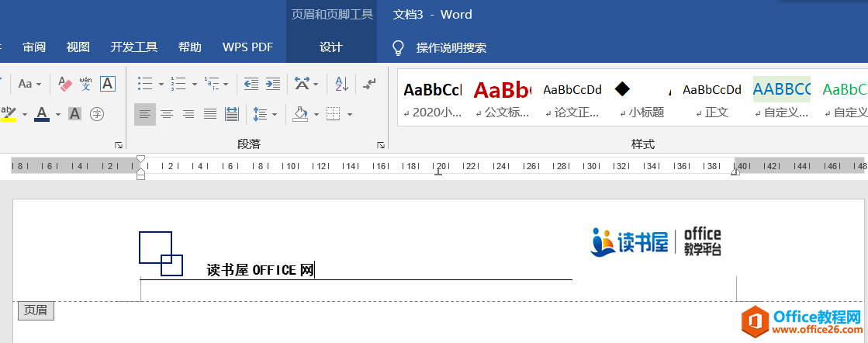
Task: Toggle Show/Hide paragraph marks
Action: click(x=370, y=84)
